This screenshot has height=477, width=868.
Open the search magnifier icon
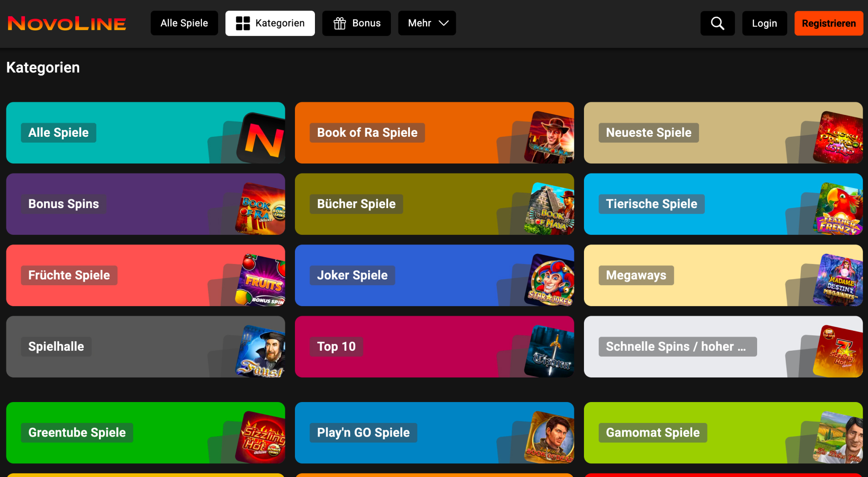point(718,23)
